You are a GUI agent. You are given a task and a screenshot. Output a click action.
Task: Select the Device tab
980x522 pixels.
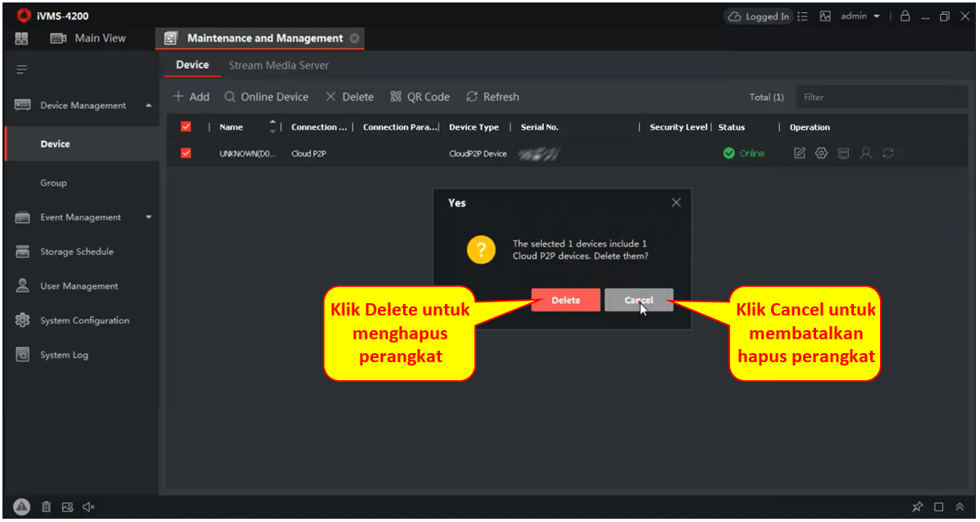193,65
